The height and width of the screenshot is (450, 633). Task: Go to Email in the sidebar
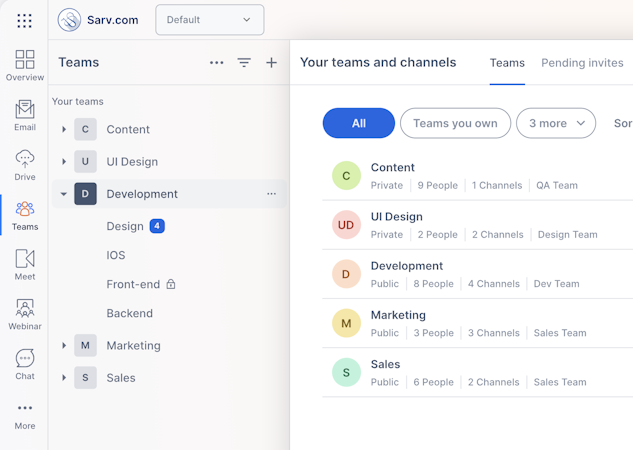click(24, 110)
